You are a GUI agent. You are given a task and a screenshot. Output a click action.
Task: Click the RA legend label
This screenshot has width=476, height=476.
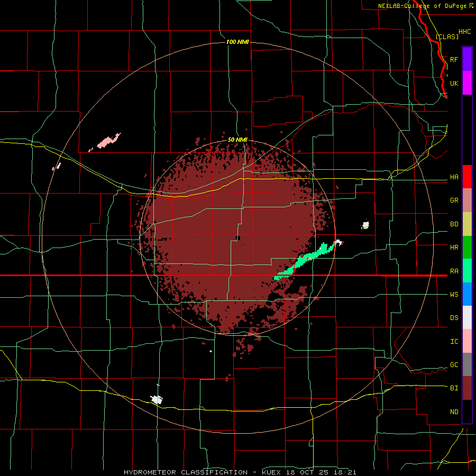point(454,271)
